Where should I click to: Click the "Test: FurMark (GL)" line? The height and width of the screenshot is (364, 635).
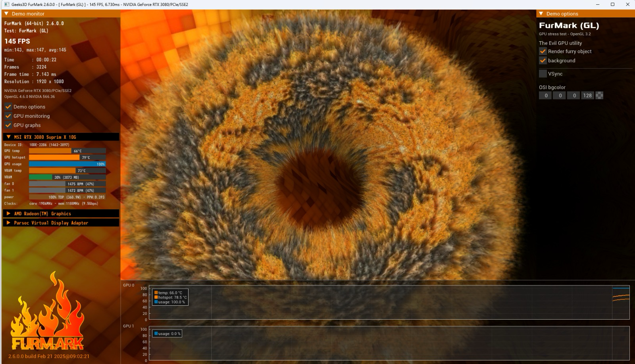coord(26,31)
